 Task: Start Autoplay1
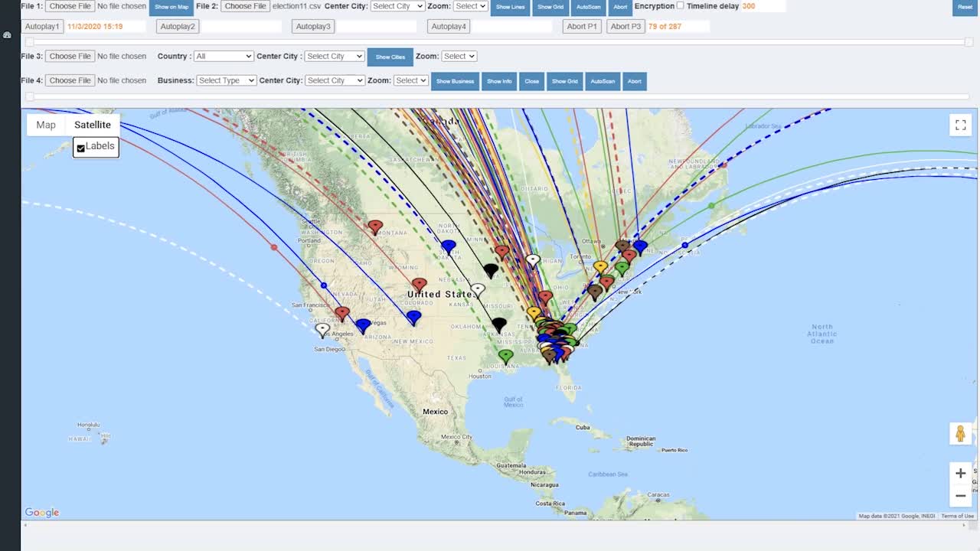pyautogui.click(x=42, y=26)
